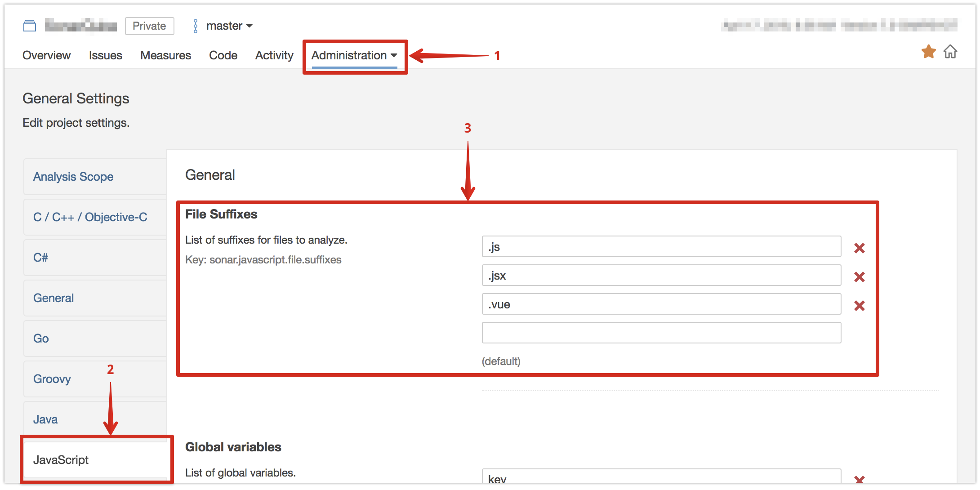Switch to the Issues tab
The height and width of the screenshot is (490, 980).
[x=106, y=55]
